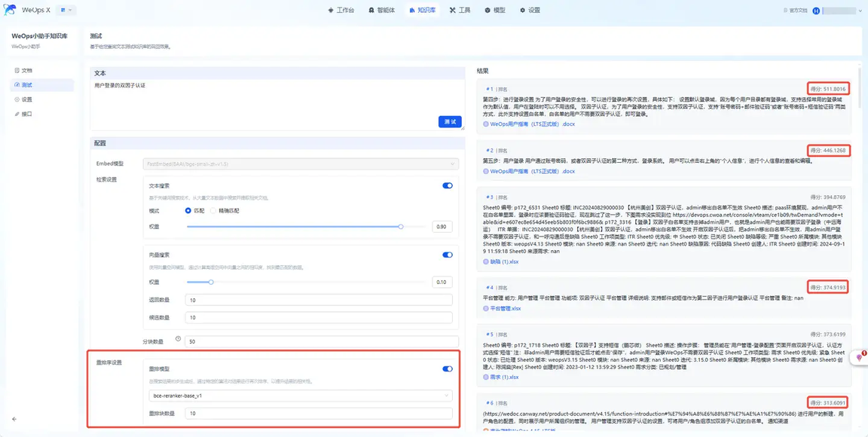Select 测试 in the left sidebar

41,84
